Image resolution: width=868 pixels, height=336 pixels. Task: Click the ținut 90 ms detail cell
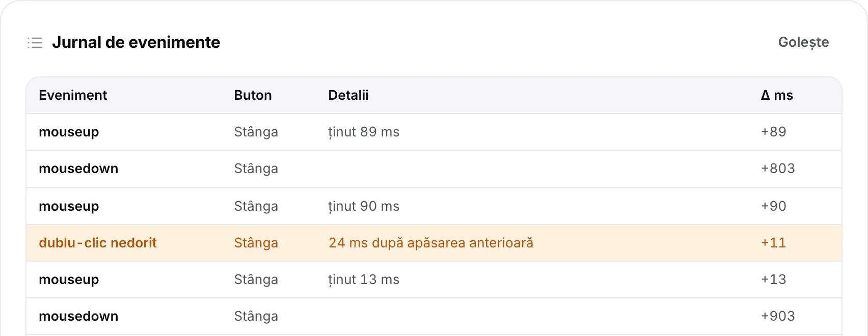[x=364, y=206]
